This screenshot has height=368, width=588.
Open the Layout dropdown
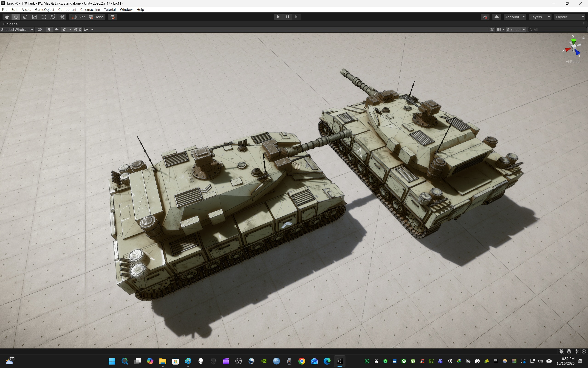[570, 17]
